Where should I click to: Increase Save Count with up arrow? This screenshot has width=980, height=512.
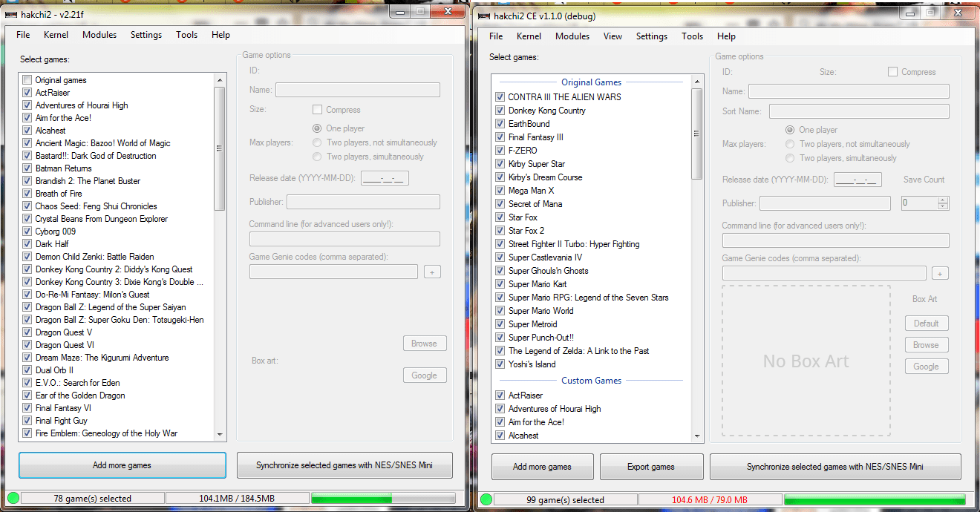(943, 200)
